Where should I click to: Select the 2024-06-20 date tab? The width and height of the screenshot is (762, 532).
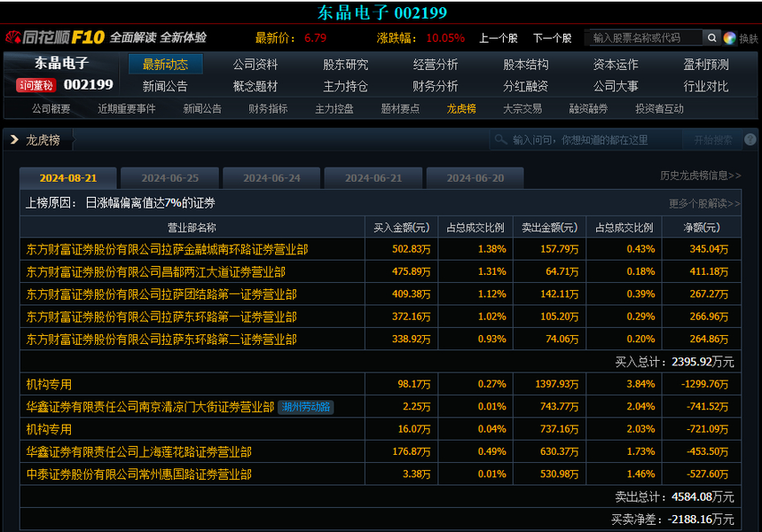pos(475,178)
